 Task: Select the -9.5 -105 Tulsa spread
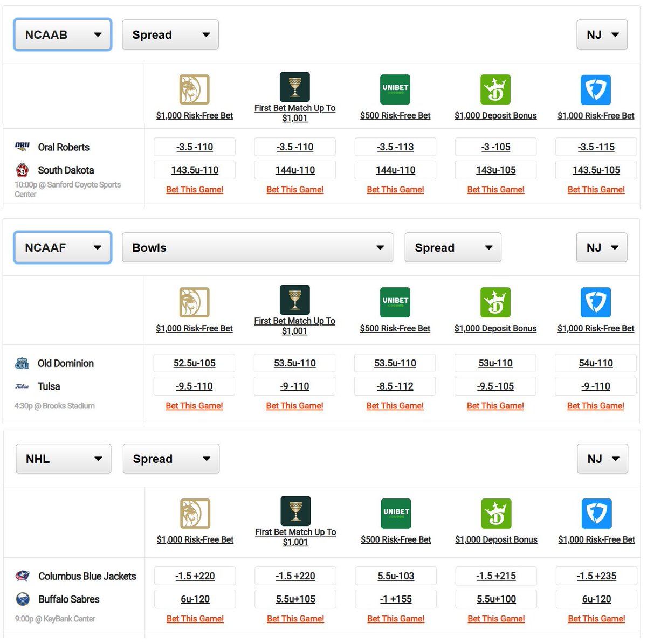coord(495,386)
